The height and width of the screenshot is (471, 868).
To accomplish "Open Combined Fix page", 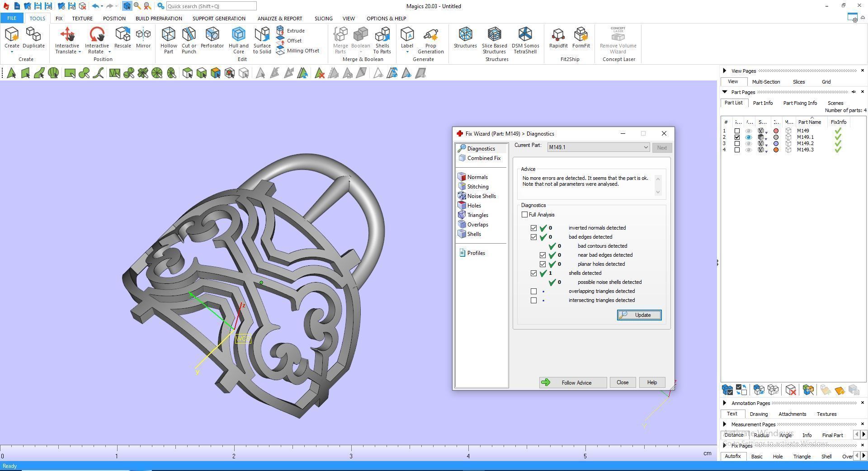I will (479, 158).
